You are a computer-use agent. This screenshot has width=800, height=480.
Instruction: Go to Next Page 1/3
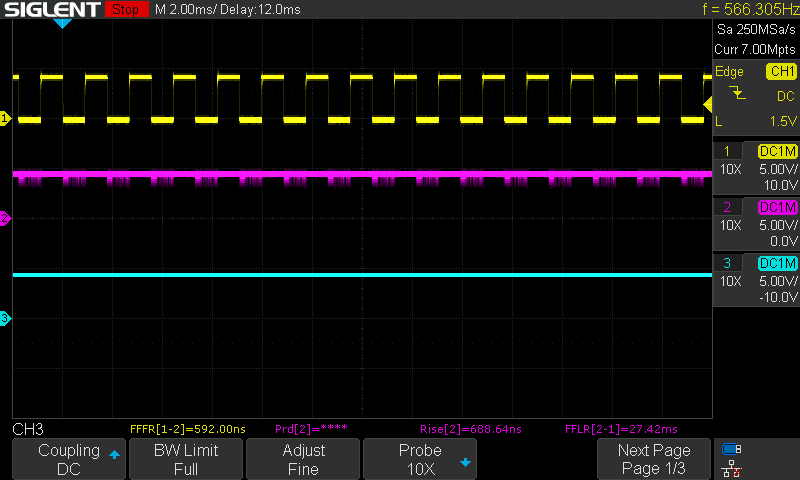[654, 459]
